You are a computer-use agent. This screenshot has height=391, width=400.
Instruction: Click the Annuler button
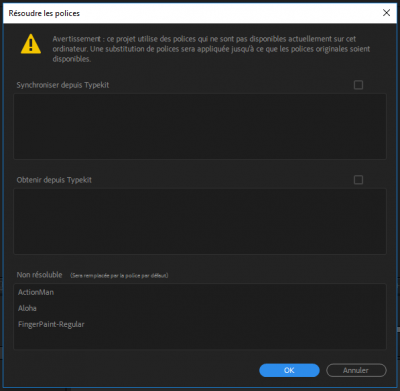[x=356, y=370]
